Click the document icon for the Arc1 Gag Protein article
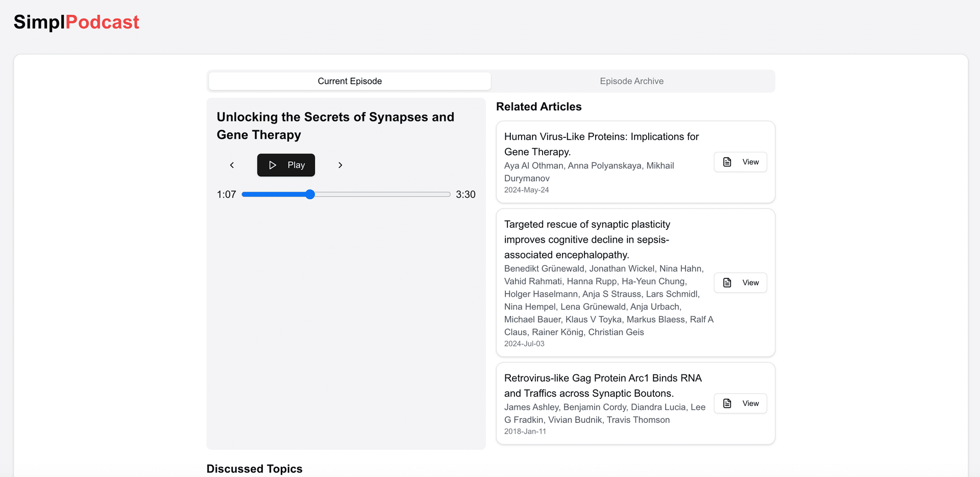The image size is (980, 477). [x=727, y=403]
